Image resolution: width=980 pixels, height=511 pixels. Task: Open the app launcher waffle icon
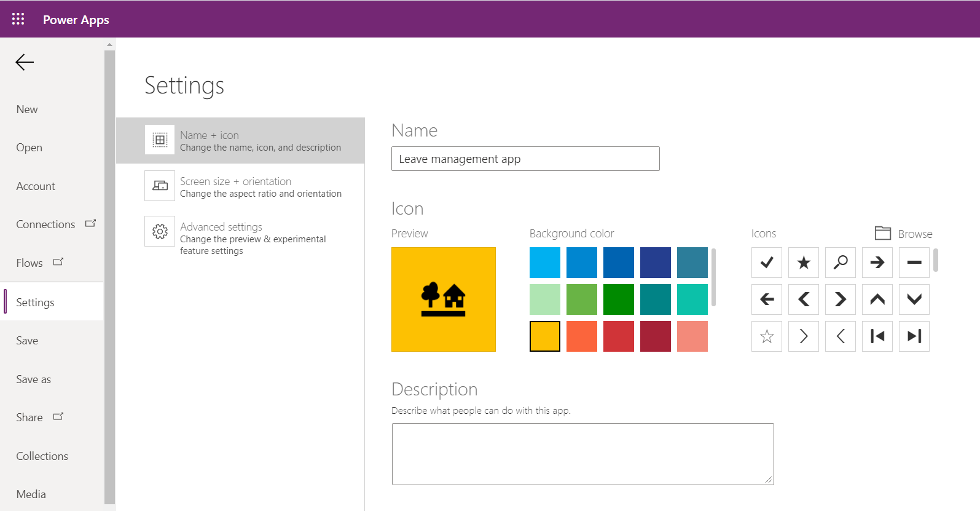click(18, 19)
